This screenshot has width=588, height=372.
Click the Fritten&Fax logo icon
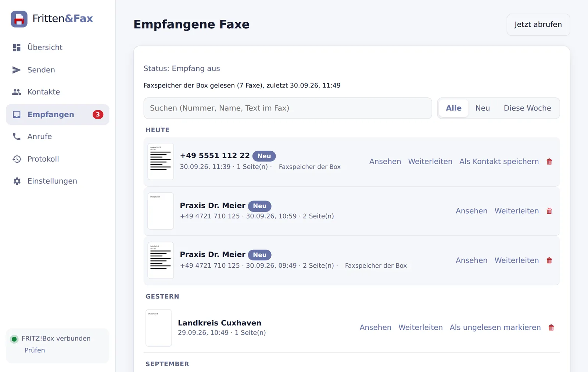(19, 19)
